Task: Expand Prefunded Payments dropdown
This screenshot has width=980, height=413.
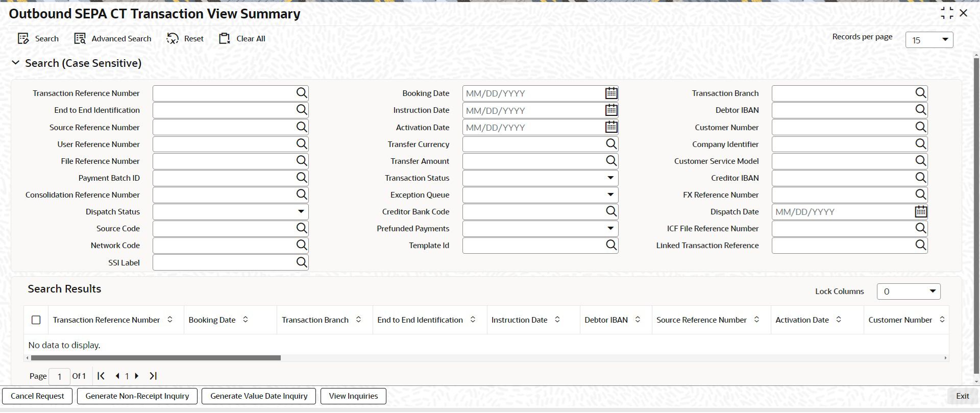Action: coord(610,229)
